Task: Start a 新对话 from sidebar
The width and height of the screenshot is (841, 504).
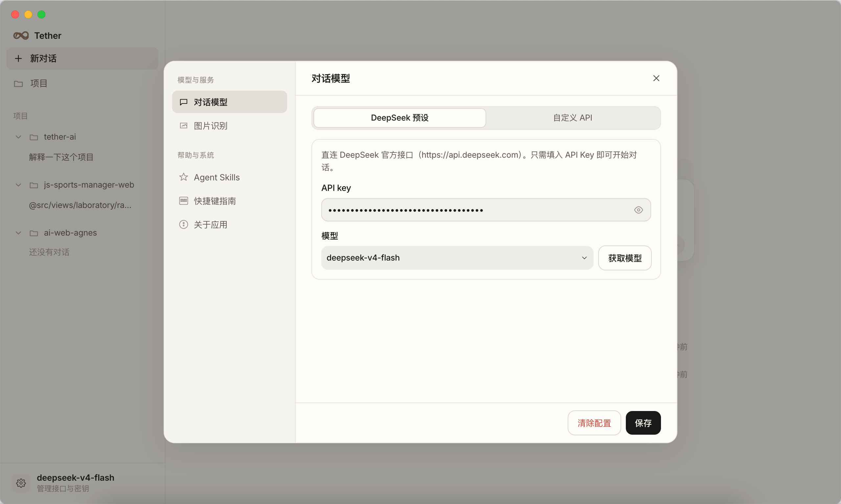Action: pyautogui.click(x=82, y=58)
